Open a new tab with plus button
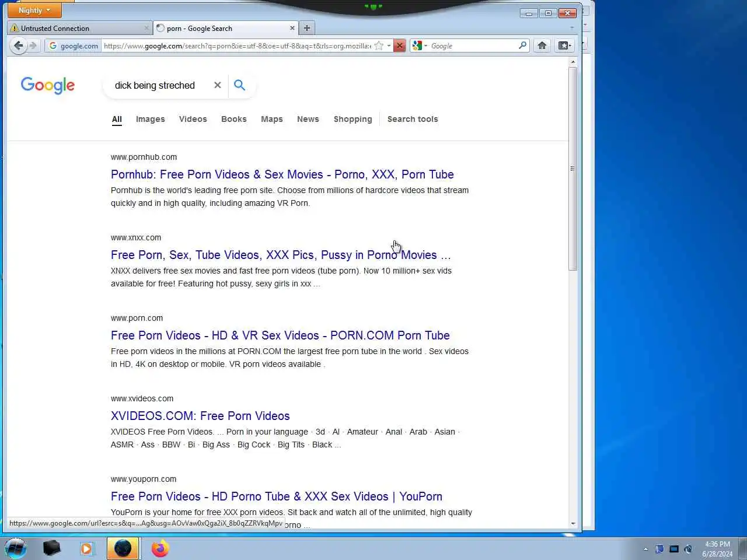 tap(307, 28)
